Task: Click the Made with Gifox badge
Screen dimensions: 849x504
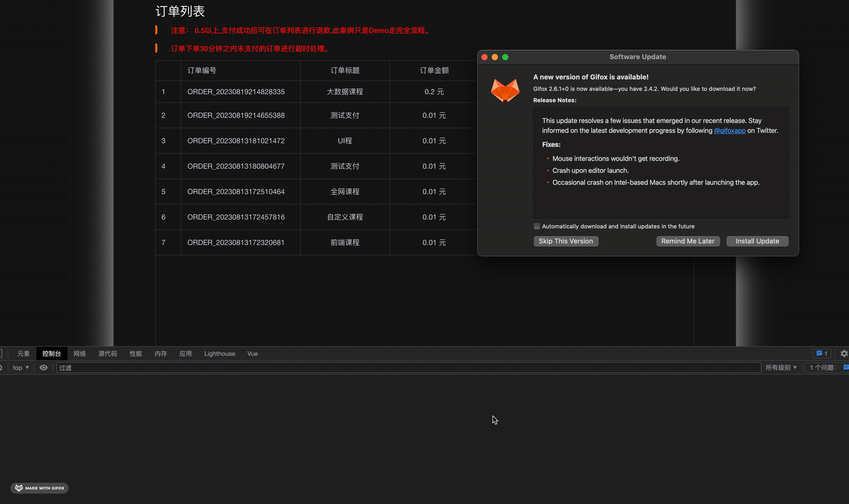Action: click(39, 488)
